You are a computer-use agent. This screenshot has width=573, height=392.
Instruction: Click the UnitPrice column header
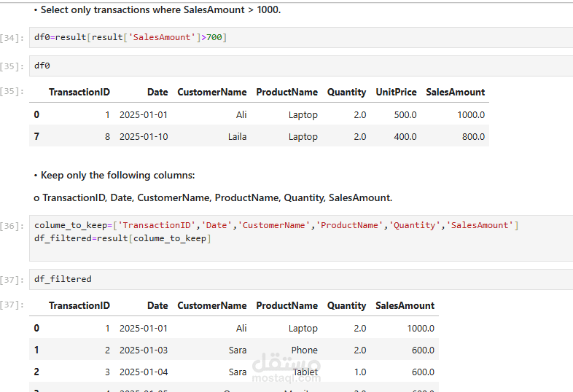396,92
